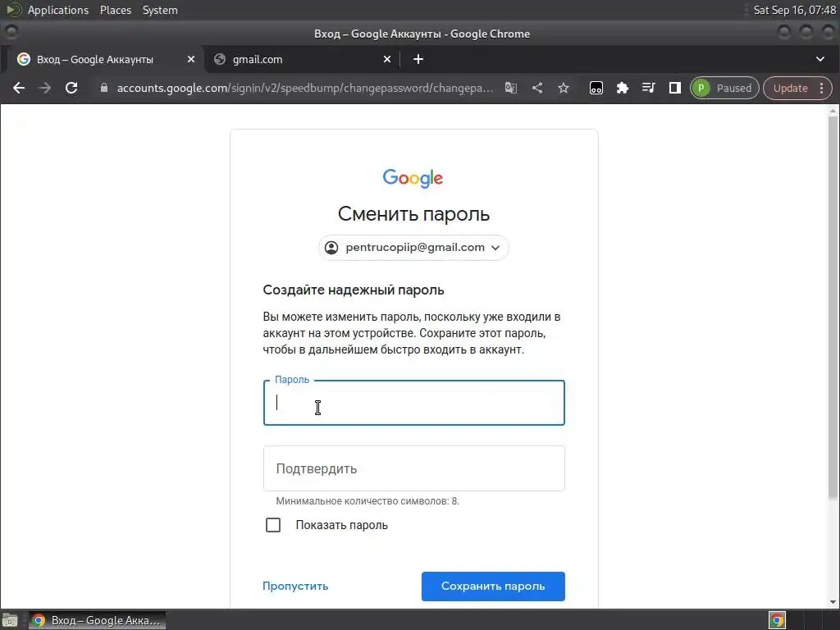Open the media controls playlist icon
Image resolution: width=840 pixels, height=630 pixels.
point(648,89)
